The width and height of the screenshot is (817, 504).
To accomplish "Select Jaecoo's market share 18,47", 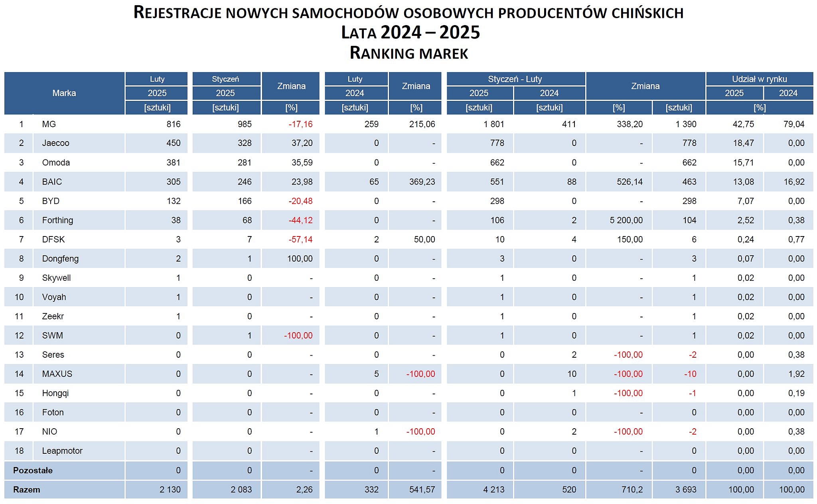I will [x=743, y=143].
